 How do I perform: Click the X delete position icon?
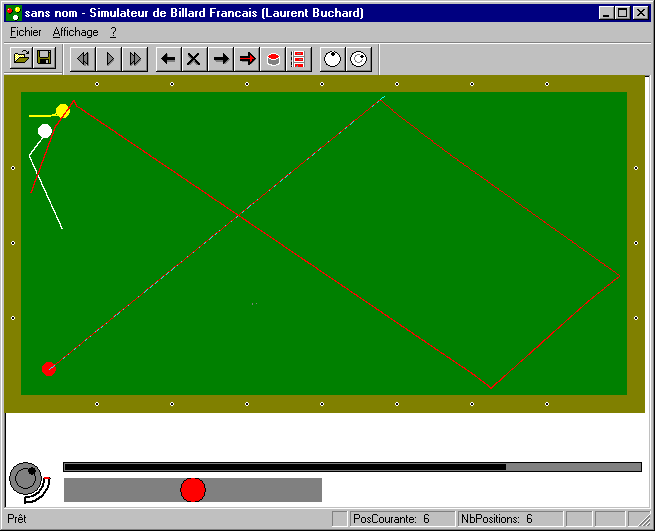point(194,59)
